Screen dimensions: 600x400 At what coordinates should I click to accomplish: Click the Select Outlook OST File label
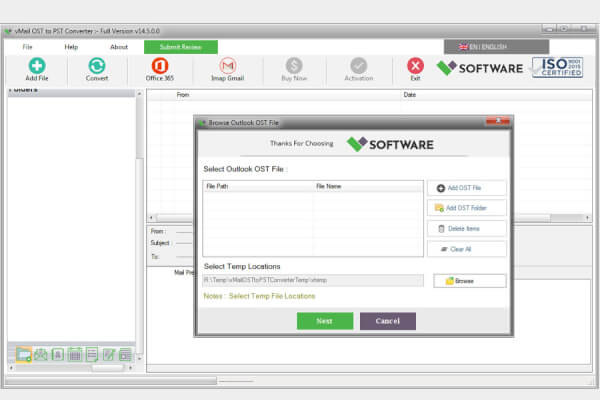pyautogui.click(x=245, y=169)
